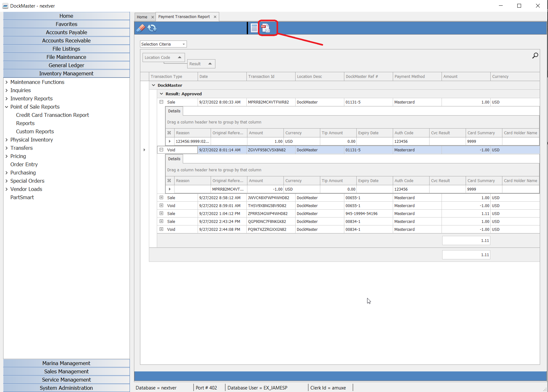This screenshot has height=392, width=548.
Task: Click transaction Id ZPRR5J4GWP4WHD82
Action: pyautogui.click(x=268, y=214)
